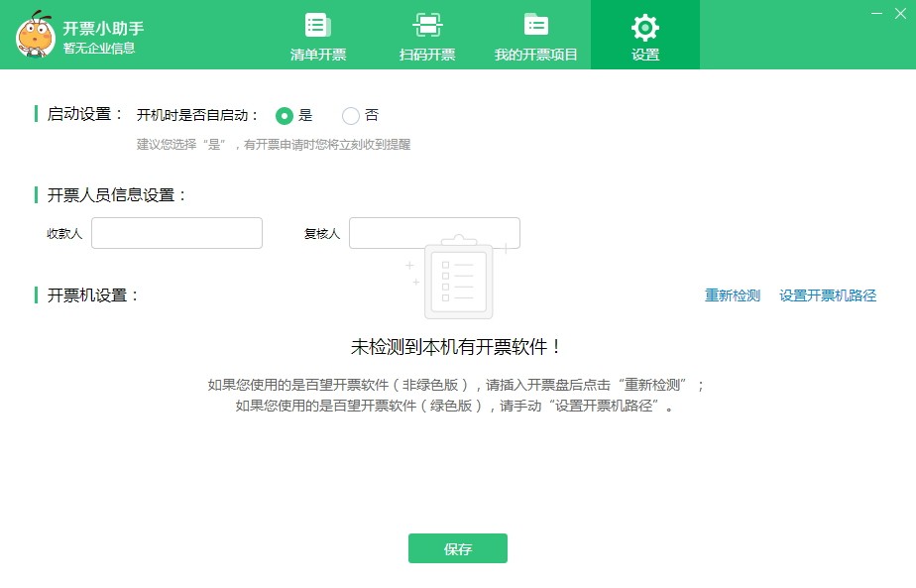The image size is (916, 588).
Task: Focus the 收款人 payee input field
Action: [x=176, y=233]
